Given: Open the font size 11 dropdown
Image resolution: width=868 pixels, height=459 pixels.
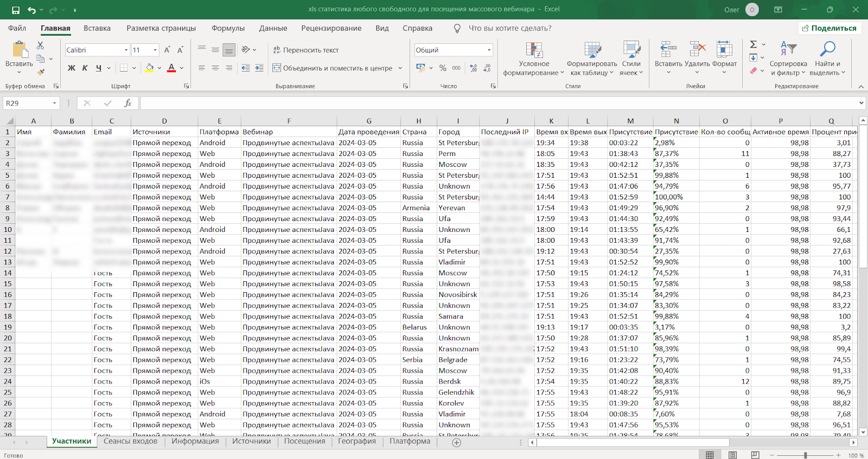Looking at the screenshot, I should 155,50.
